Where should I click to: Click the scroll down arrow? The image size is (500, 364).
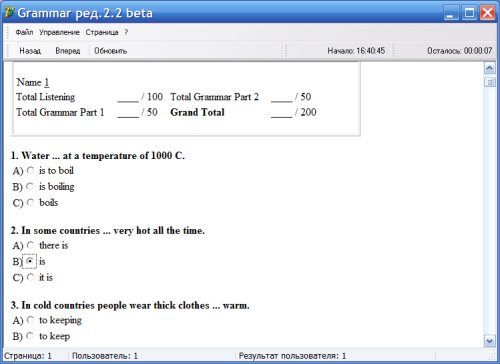tap(490, 341)
